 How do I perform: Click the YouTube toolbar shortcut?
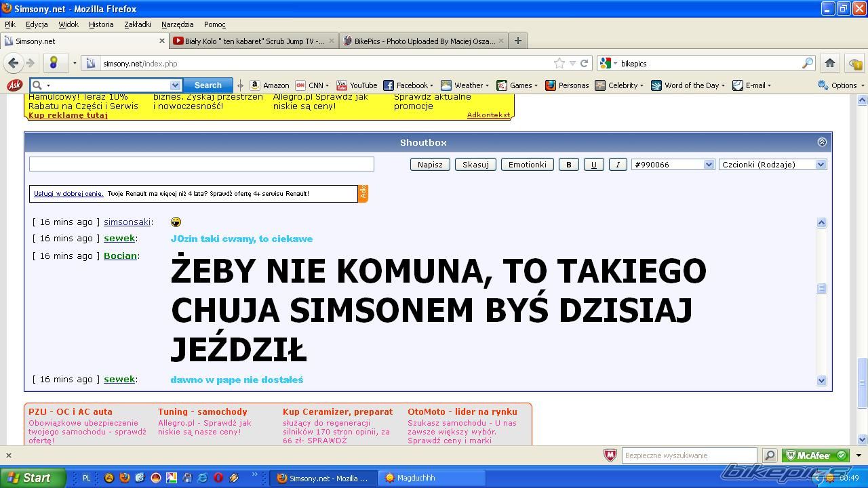[357, 85]
